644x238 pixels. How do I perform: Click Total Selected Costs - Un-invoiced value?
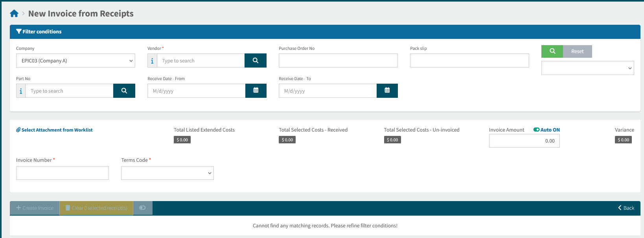[x=392, y=140]
